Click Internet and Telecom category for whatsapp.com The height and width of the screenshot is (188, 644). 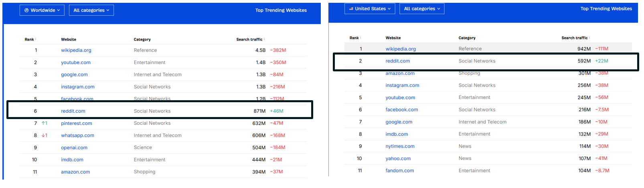click(158, 135)
